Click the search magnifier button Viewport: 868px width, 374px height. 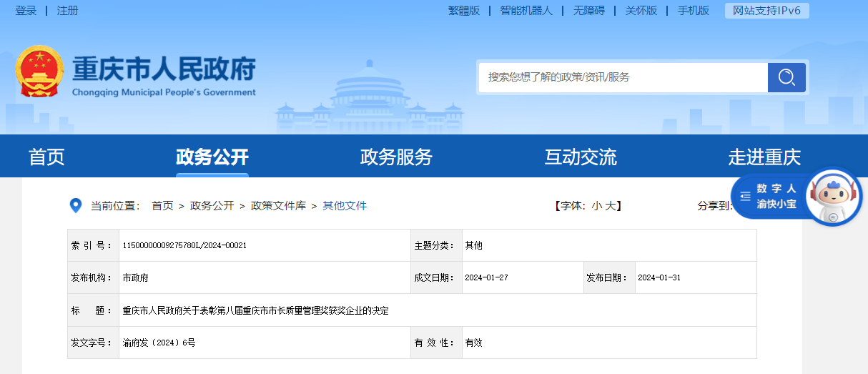(786, 77)
